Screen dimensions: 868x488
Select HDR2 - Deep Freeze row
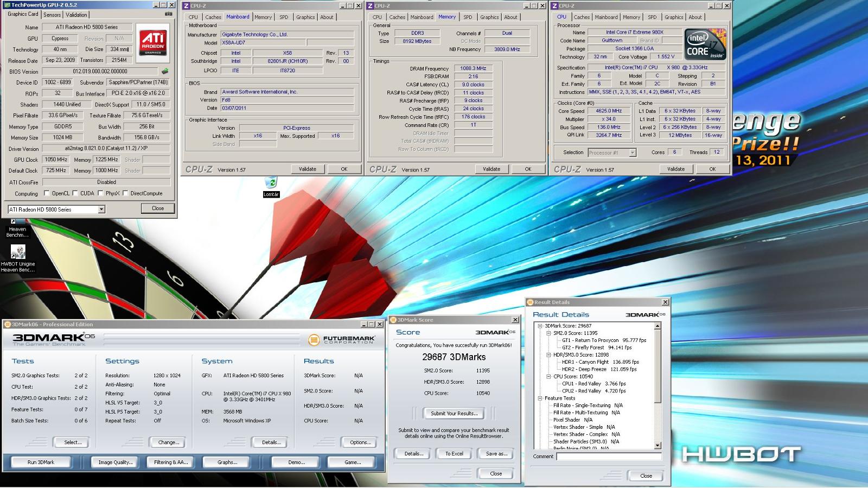[x=599, y=369]
